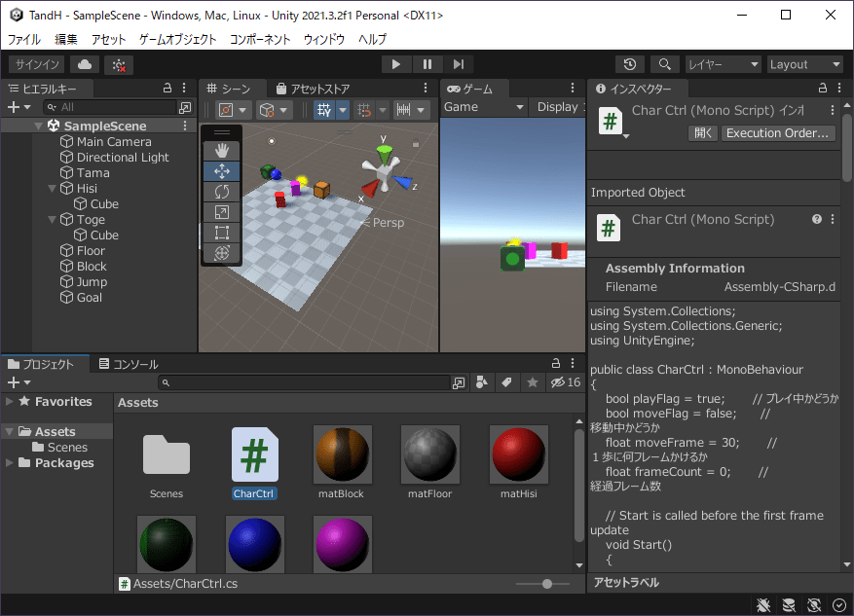
Task: Open the Hierarchy create plus dropdown
Action: click(x=19, y=108)
